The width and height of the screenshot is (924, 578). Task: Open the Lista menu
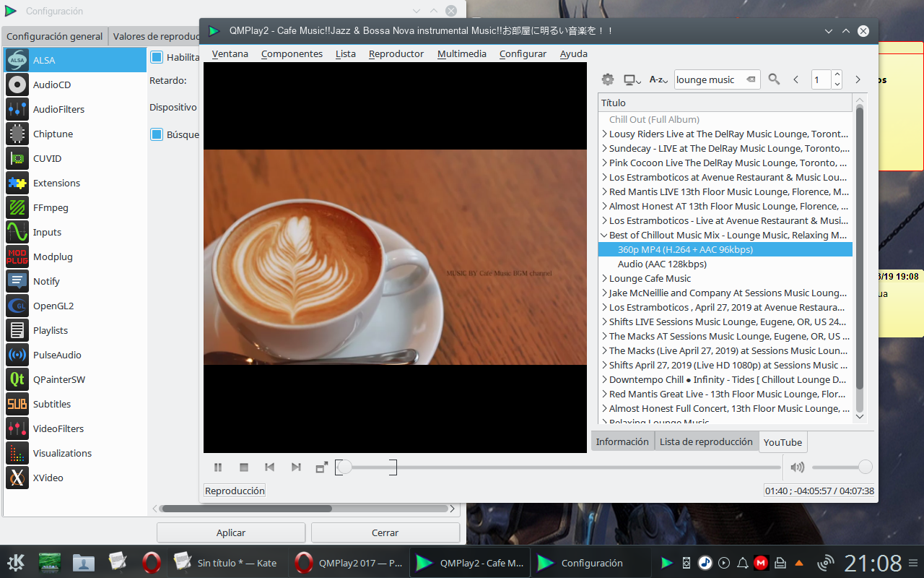click(x=346, y=53)
